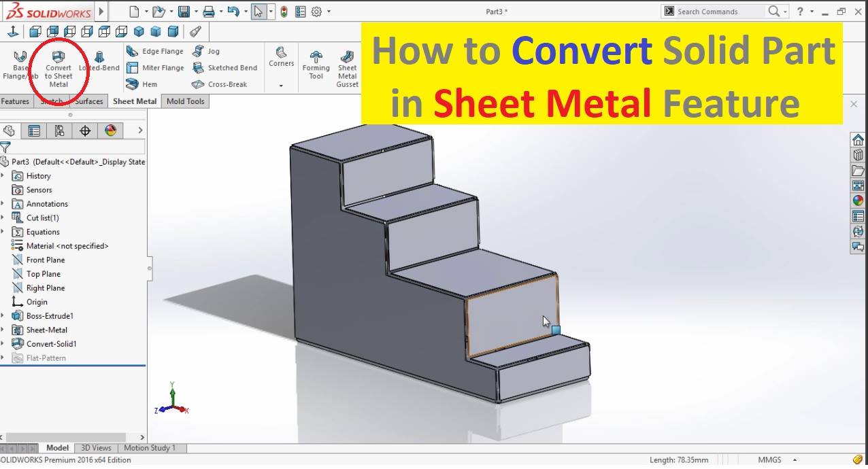Open the ConfigurationManager tab

pos(59,131)
